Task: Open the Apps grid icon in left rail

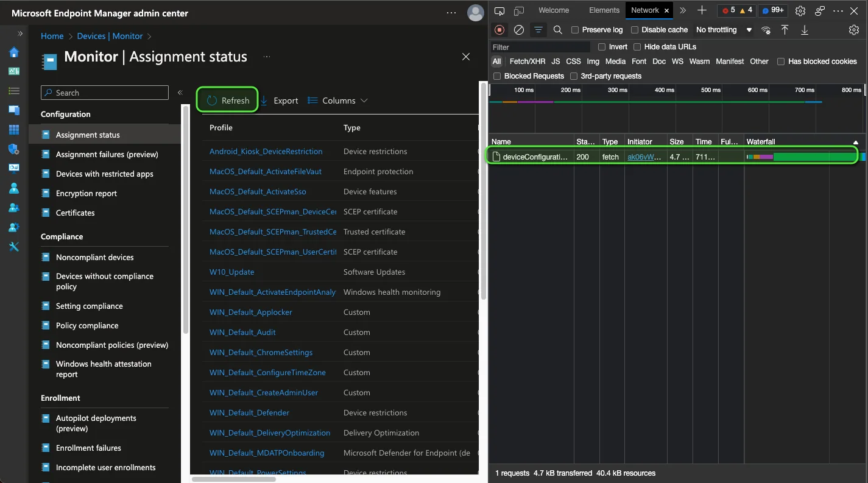Action: [x=14, y=130]
